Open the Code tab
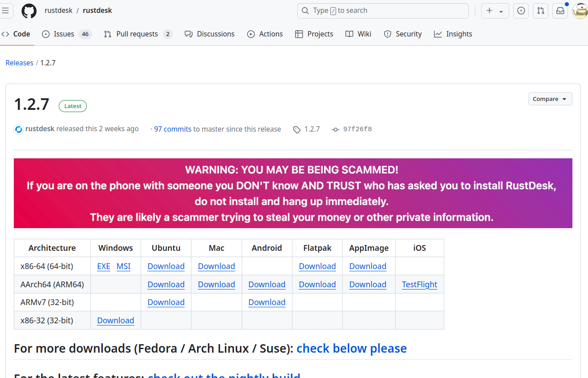This screenshot has width=588, height=378. pos(16,34)
